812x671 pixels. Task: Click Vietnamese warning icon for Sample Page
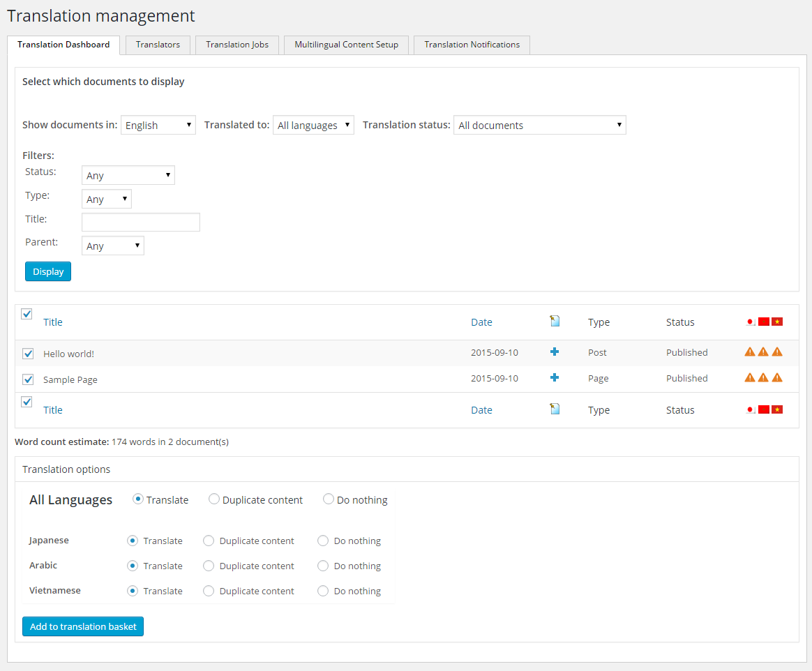click(777, 378)
